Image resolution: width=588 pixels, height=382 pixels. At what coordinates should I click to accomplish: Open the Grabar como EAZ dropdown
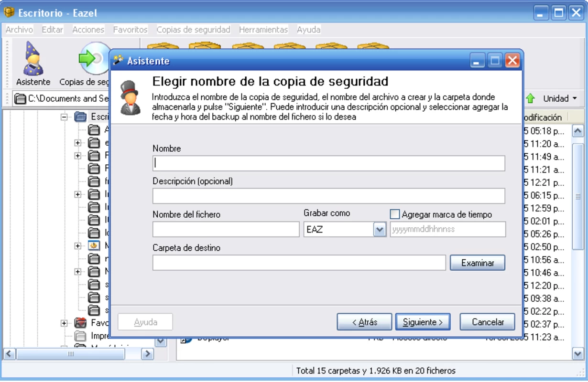click(380, 230)
